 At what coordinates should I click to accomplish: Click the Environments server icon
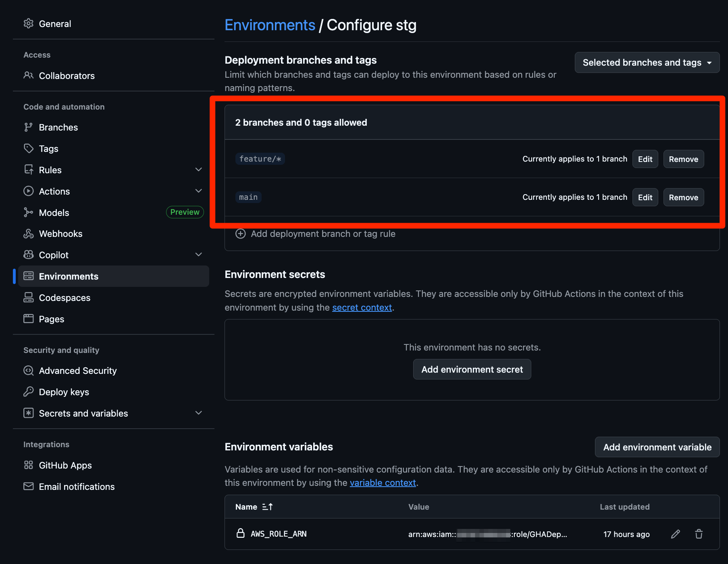point(28,276)
